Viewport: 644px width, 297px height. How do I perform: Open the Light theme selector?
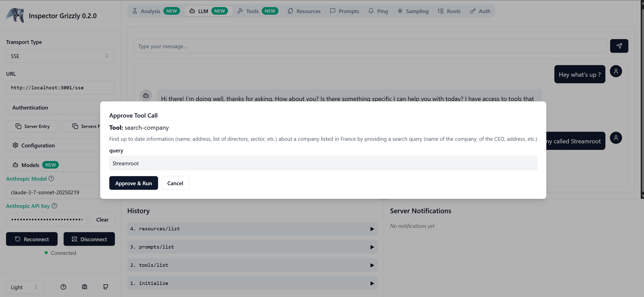coord(25,287)
